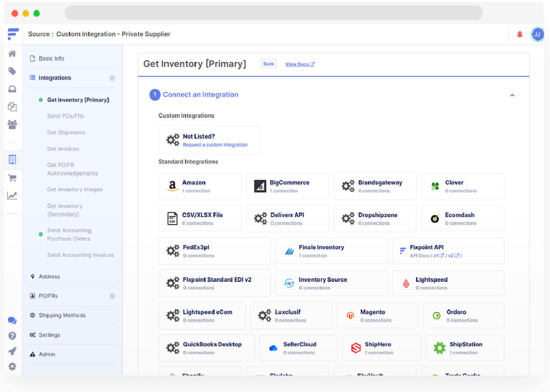Pick the ShipHero integration card
Screen dimensions: 550x392
pyautogui.click(x=382, y=348)
